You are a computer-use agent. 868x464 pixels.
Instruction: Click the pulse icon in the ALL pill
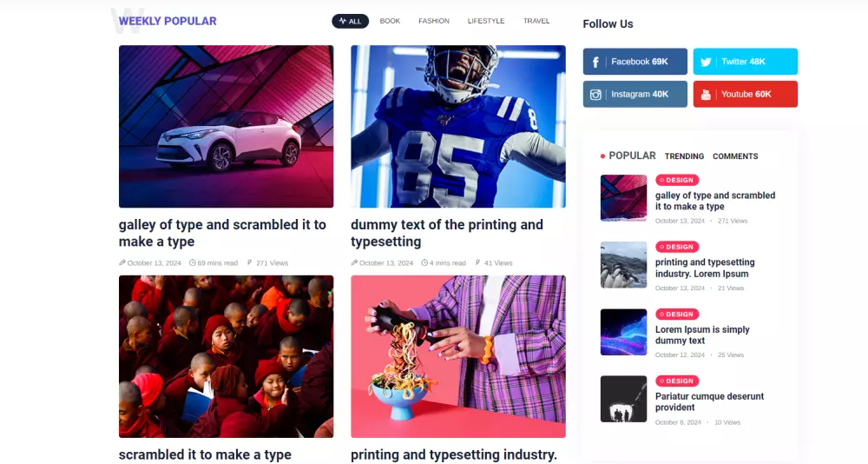click(x=343, y=21)
